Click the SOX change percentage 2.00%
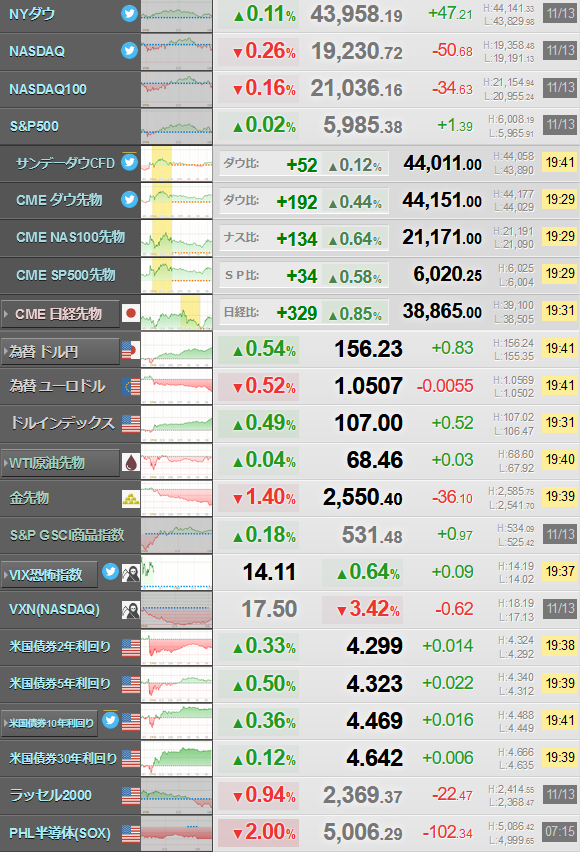 tap(264, 832)
